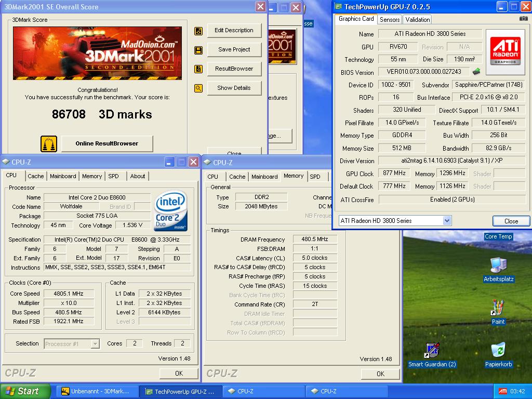
Task: Click the GPU Clock 877 MHz field
Action: click(x=394, y=173)
